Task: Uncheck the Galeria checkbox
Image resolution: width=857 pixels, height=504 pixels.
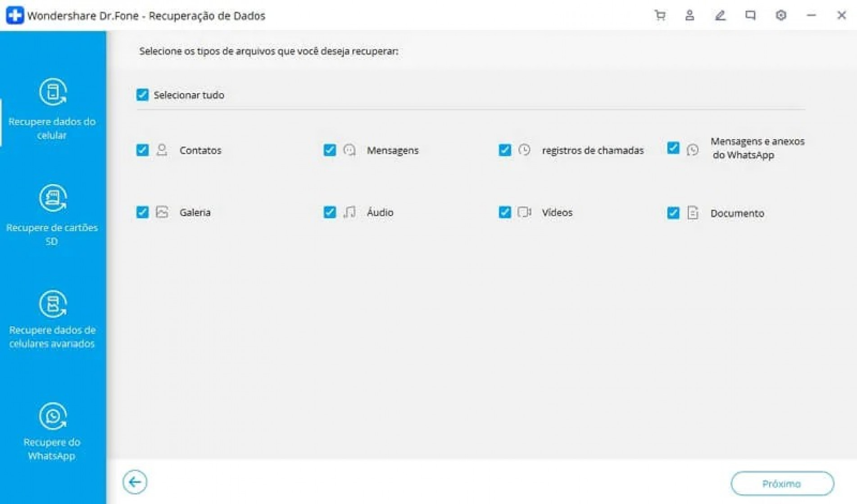Action: tap(142, 212)
